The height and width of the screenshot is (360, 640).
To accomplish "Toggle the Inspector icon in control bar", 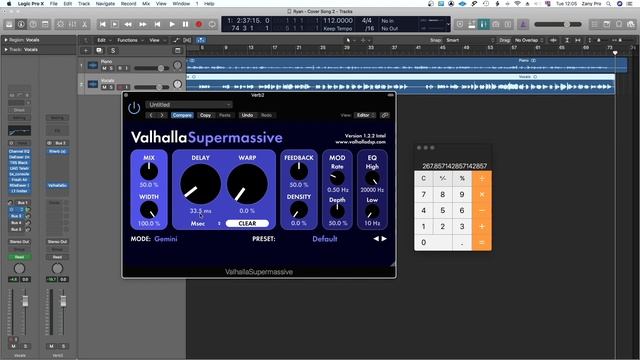I will tap(21, 24).
